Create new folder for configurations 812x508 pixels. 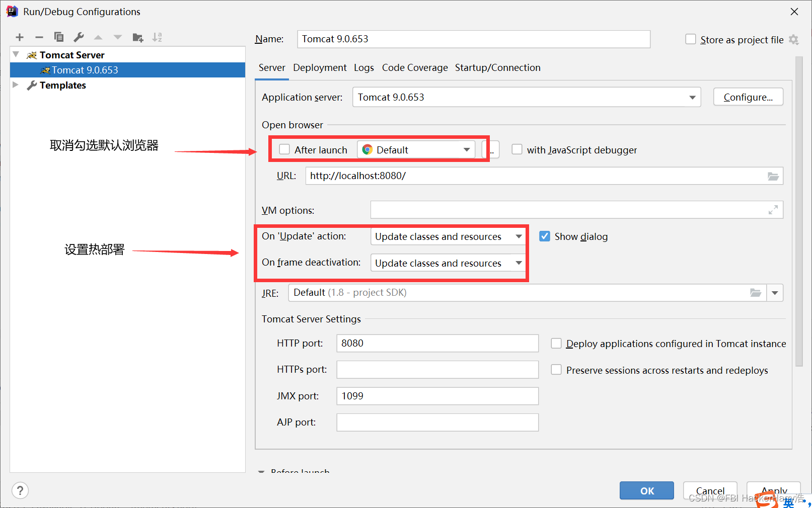tap(138, 37)
